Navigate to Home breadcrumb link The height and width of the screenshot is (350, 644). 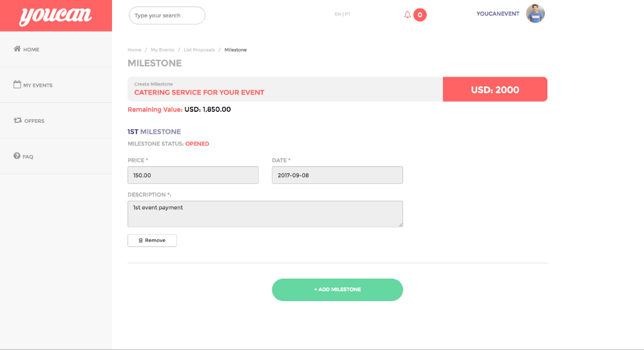[135, 50]
